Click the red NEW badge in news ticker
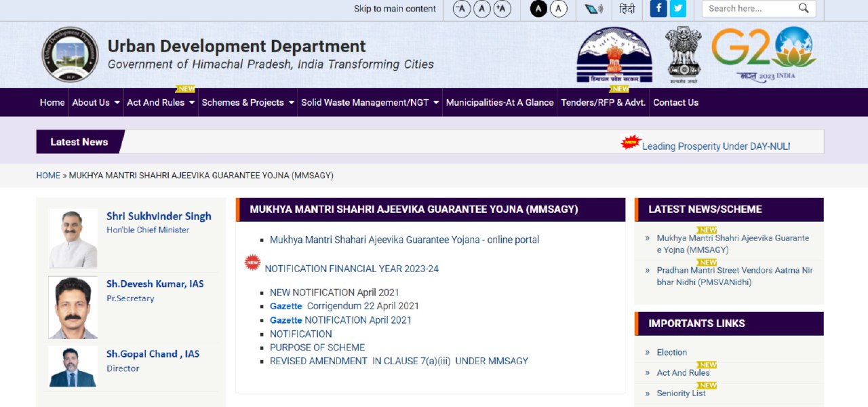The height and width of the screenshot is (407, 868). 631,142
